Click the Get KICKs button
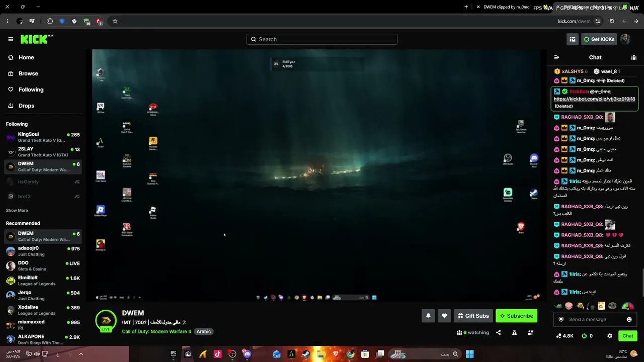The width and height of the screenshot is (644, 362). (599, 39)
